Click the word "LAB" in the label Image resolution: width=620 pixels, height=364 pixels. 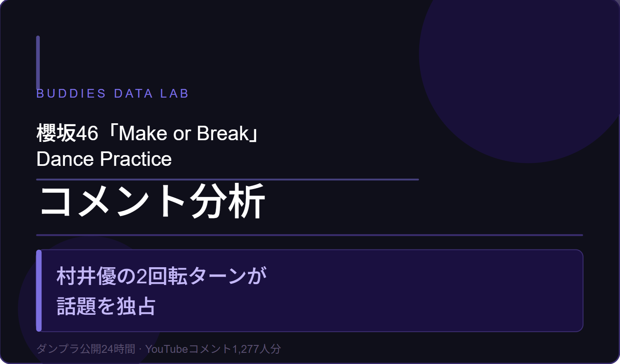[174, 93]
